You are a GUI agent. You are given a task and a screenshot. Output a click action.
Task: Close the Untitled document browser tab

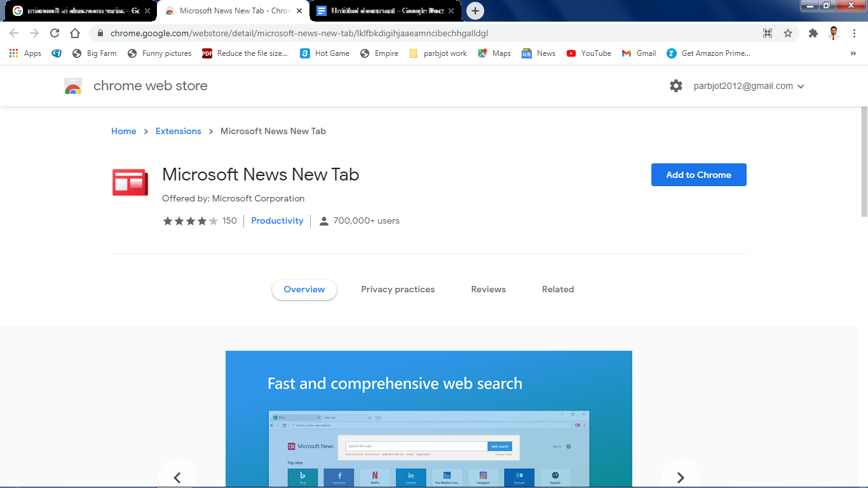[451, 11]
